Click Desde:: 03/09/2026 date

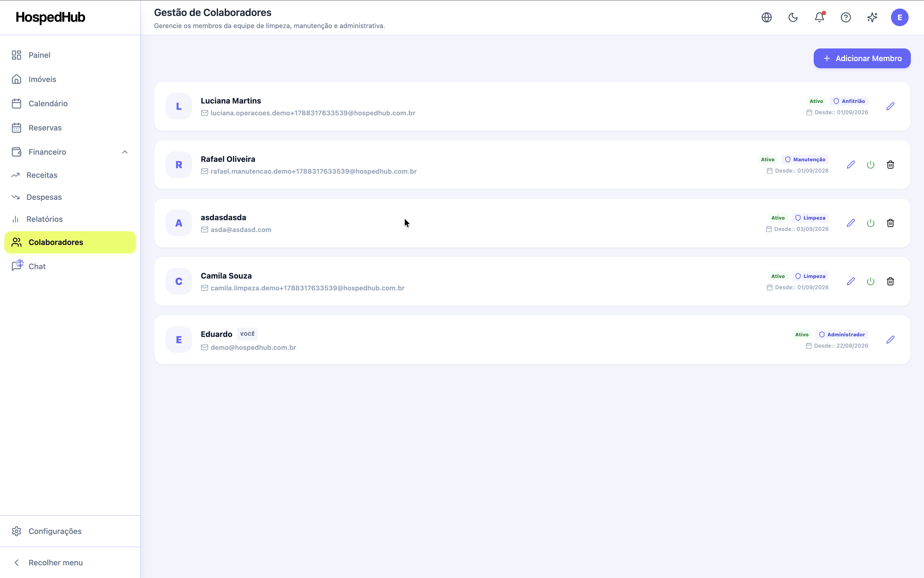click(797, 229)
